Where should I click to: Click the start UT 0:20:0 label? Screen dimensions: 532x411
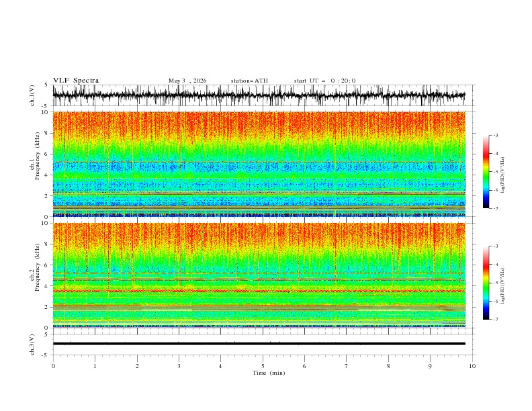(324, 81)
